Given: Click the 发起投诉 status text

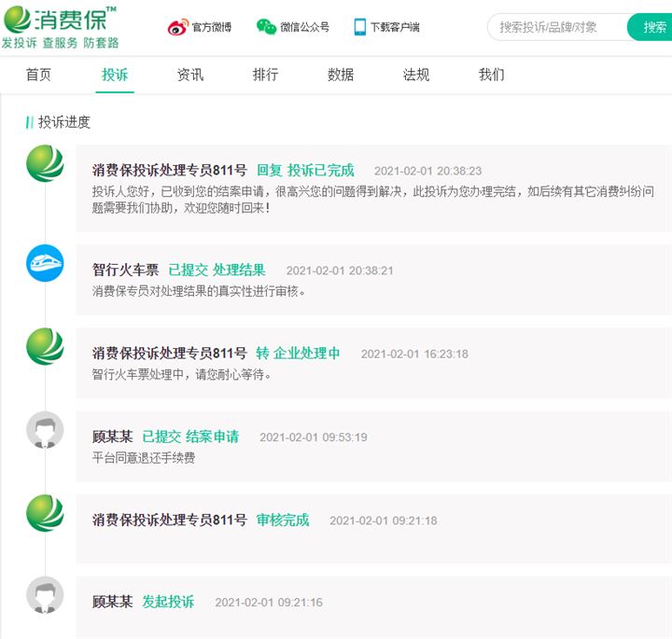Looking at the screenshot, I should click(x=168, y=602).
